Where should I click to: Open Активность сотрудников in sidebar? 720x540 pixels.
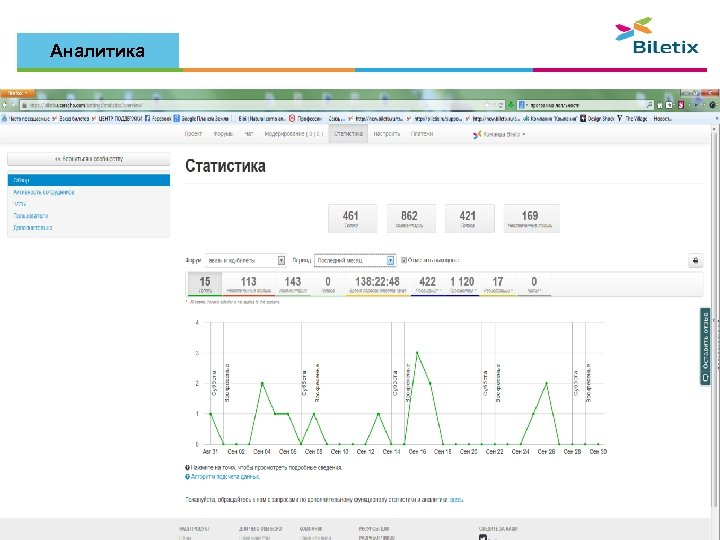pos(44,192)
